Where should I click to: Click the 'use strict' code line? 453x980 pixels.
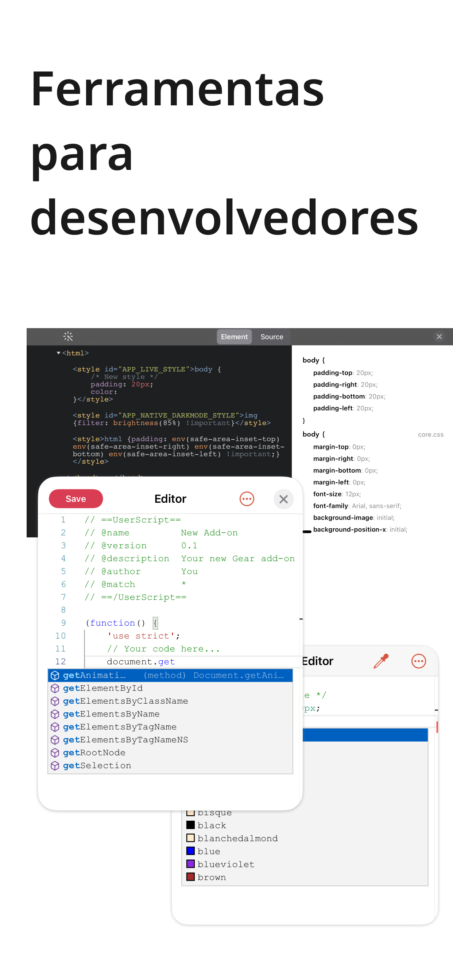point(143,636)
